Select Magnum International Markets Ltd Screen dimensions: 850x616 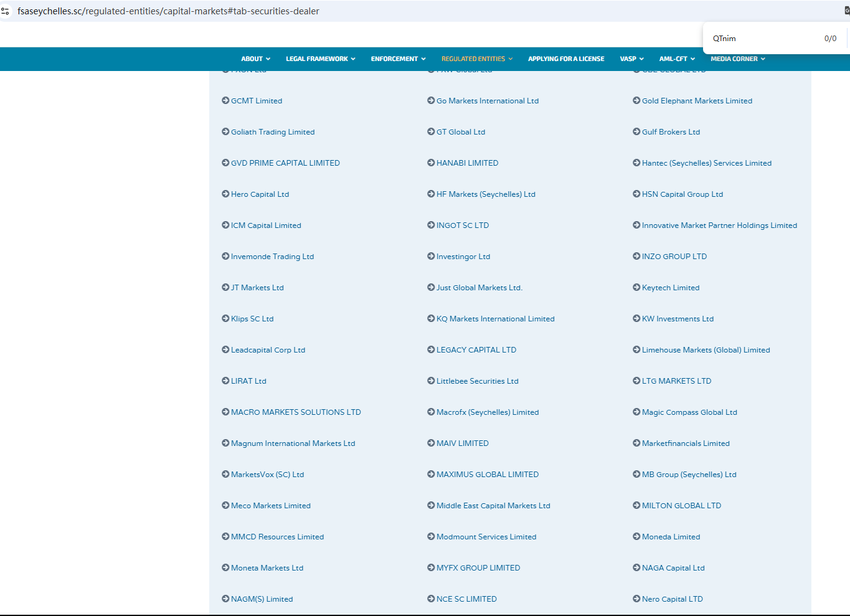(x=293, y=443)
